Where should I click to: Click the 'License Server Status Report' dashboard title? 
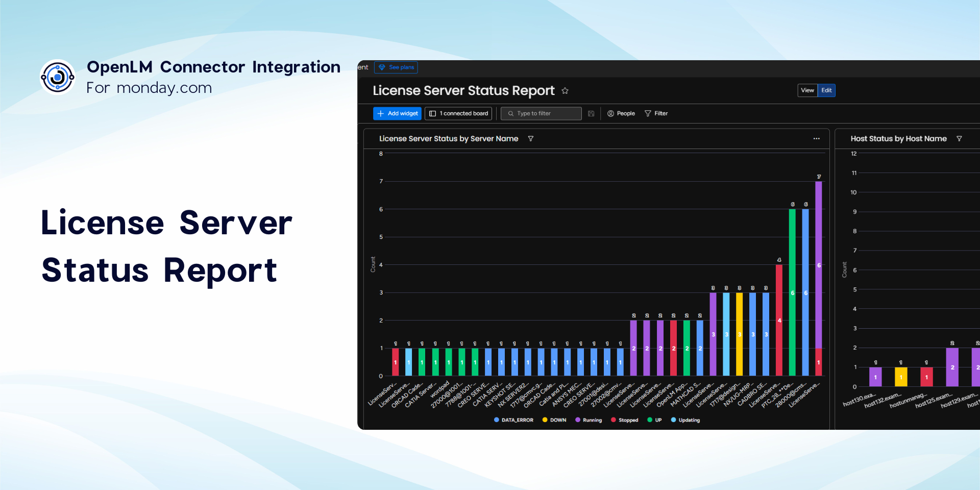pyautogui.click(x=463, y=91)
